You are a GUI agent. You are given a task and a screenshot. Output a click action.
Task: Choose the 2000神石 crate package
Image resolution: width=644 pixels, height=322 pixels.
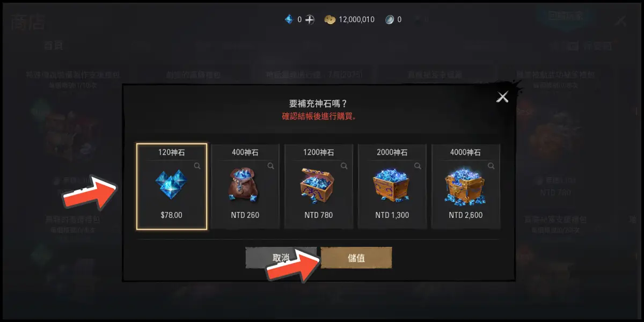click(x=392, y=186)
